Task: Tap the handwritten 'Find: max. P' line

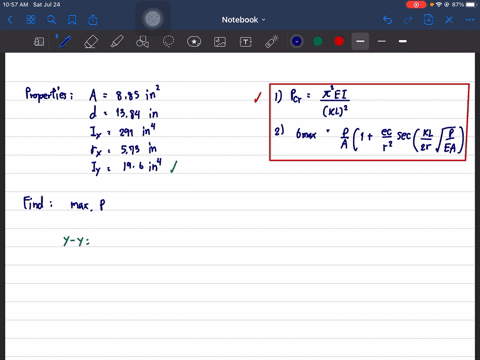Action: point(64,203)
